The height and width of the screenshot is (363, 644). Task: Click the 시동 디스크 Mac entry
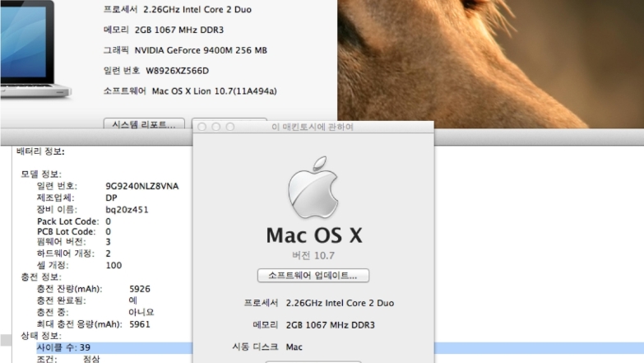[294, 347]
